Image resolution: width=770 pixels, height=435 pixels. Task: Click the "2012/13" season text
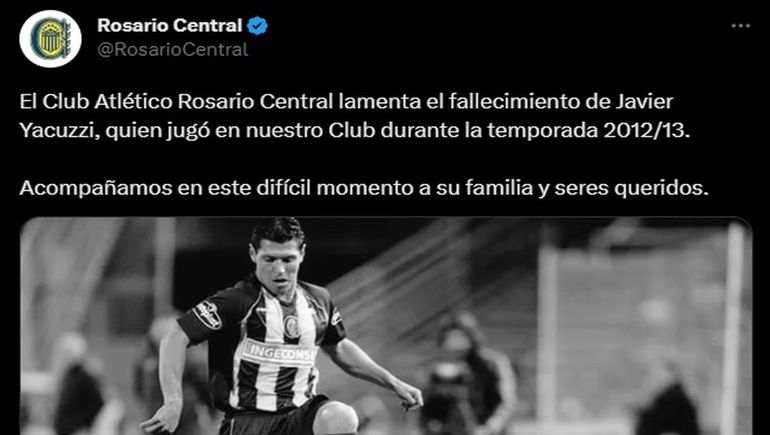[x=646, y=131]
